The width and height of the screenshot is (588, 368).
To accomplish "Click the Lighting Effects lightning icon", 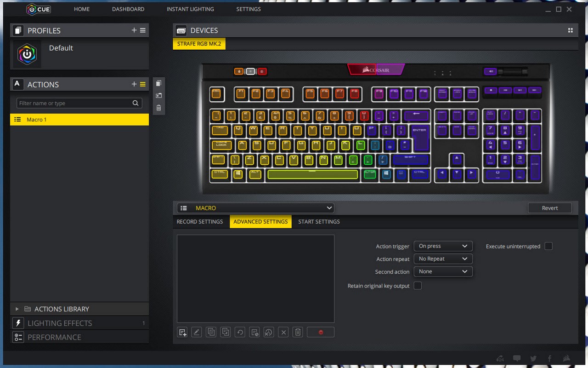I will click(18, 323).
